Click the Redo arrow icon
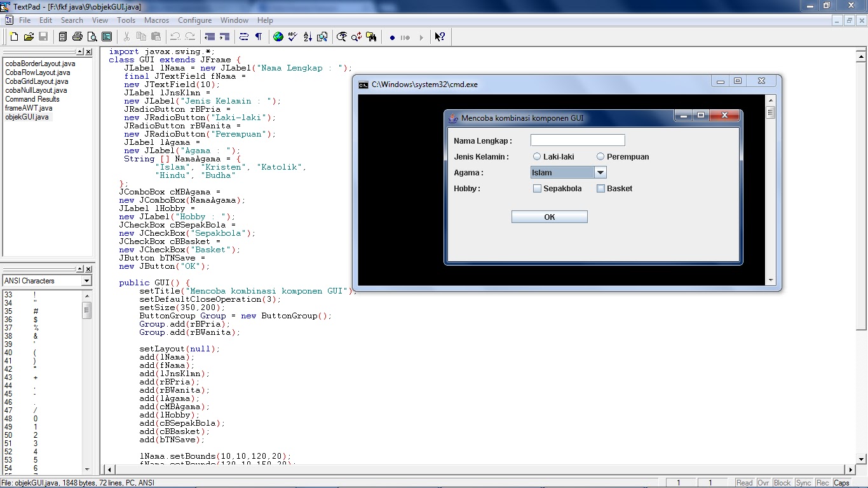 pyautogui.click(x=190, y=37)
